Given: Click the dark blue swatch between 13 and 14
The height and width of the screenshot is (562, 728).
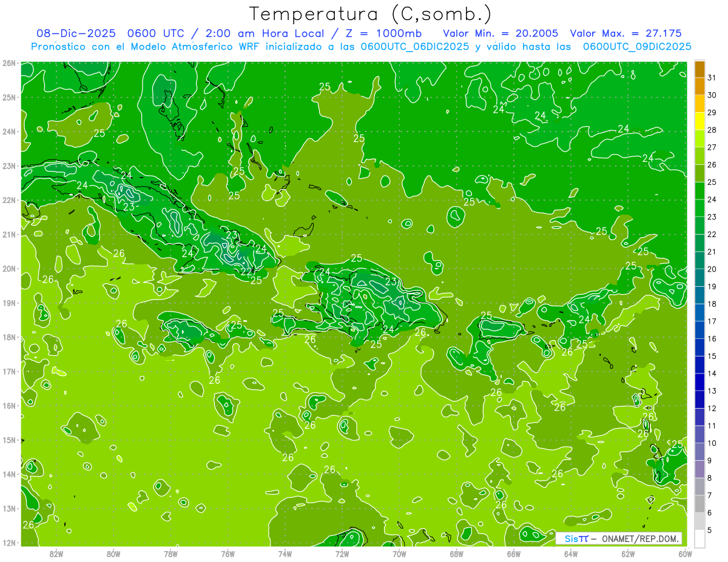Looking at the screenshot, I should pos(699,382).
